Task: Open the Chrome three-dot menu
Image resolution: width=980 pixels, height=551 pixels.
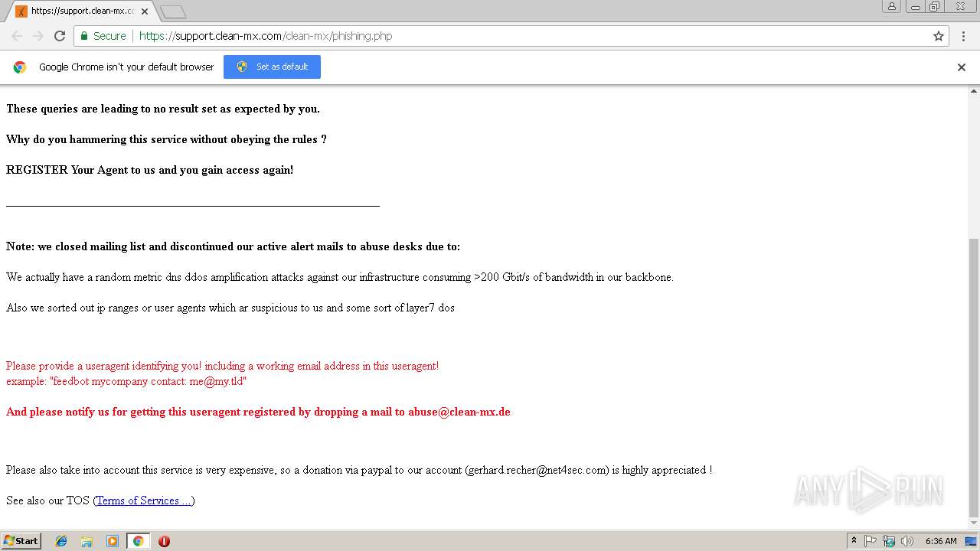Action: pos(964,36)
